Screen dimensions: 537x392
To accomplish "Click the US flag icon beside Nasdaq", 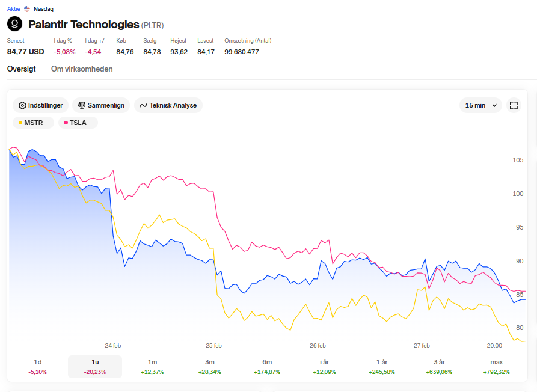I will coord(27,9).
